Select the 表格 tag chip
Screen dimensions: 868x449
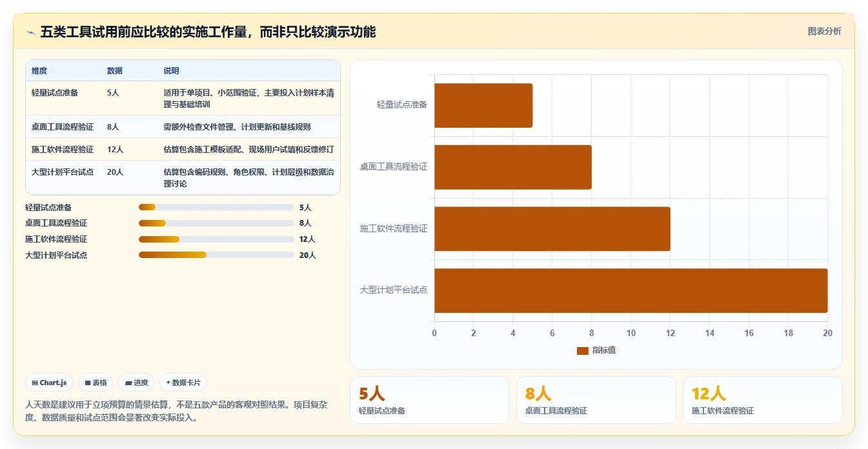tap(96, 383)
